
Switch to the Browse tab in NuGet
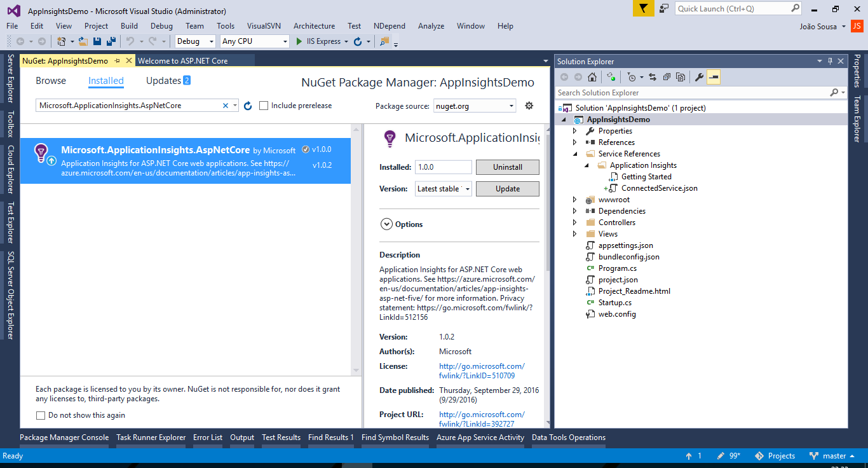51,81
